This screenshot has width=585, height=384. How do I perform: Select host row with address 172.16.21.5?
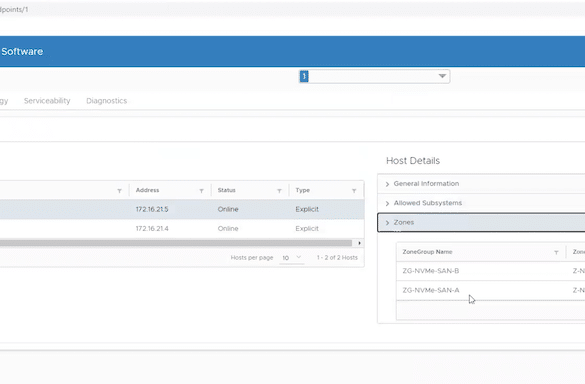point(182,209)
